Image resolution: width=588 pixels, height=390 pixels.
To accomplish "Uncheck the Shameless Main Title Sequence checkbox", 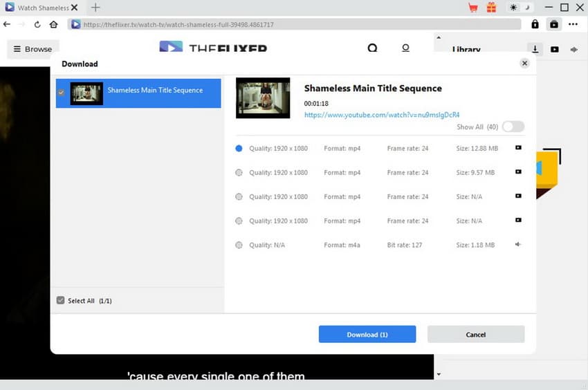I will click(62, 93).
